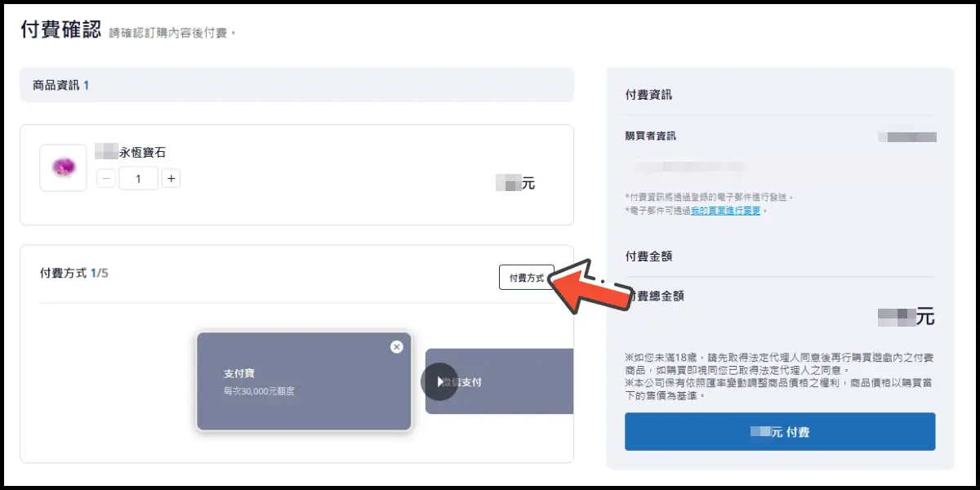This screenshot has width=980, height=490.
Task: Click the 購買者資訊 label
Action: coord(650,136)
